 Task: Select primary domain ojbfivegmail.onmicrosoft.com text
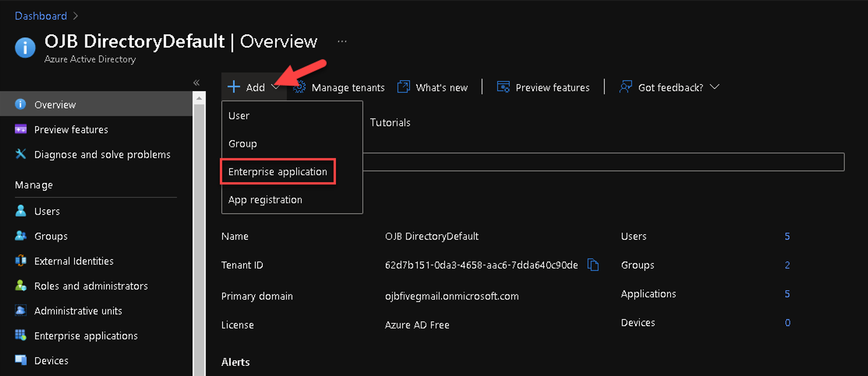click(x=452, y=296)
